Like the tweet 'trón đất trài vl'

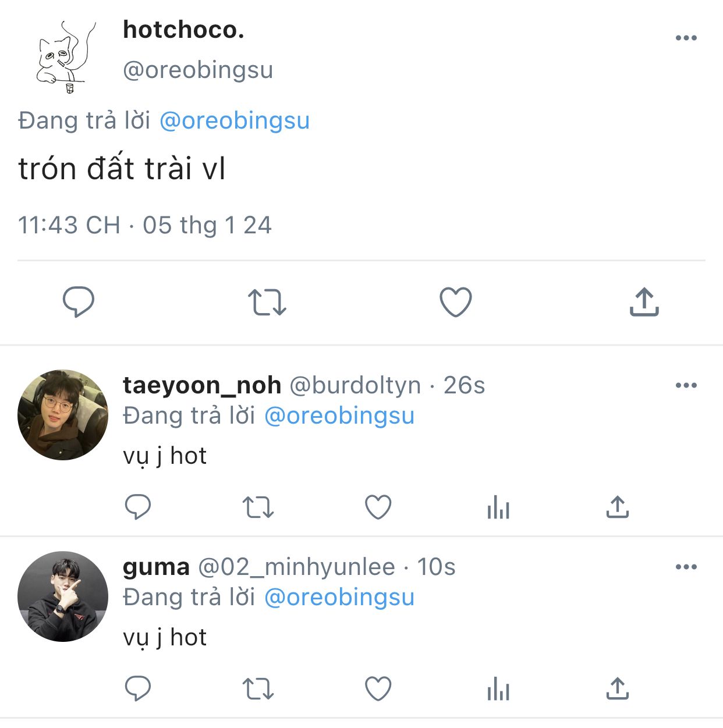(455, 302)
